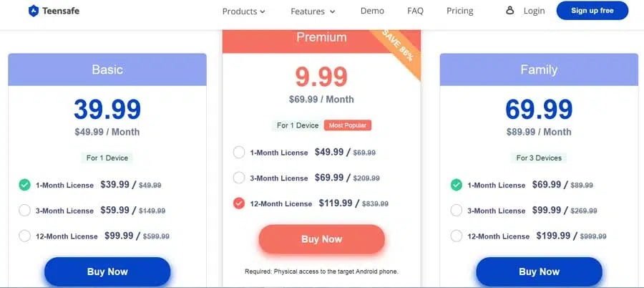Click the user profile icon beside Login
644x288 pixels.
(x=509, y=11)
